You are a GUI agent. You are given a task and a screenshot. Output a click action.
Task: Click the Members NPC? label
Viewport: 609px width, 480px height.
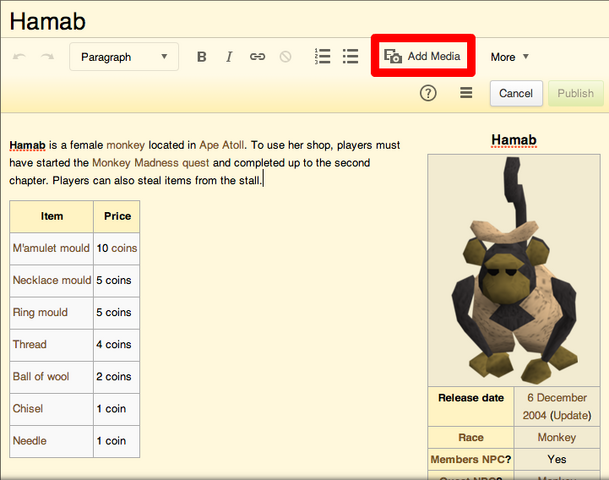point(471,459)
